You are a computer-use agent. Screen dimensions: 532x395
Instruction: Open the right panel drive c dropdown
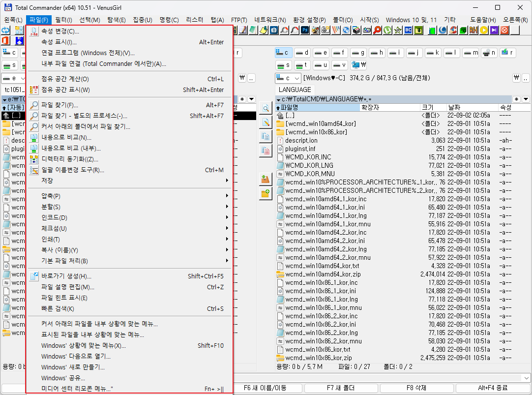pos(288,78)
